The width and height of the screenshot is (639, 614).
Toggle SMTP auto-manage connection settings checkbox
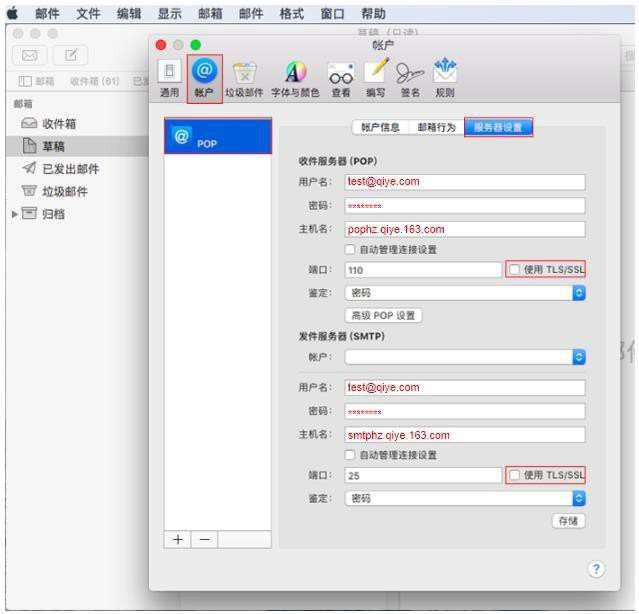350,455
